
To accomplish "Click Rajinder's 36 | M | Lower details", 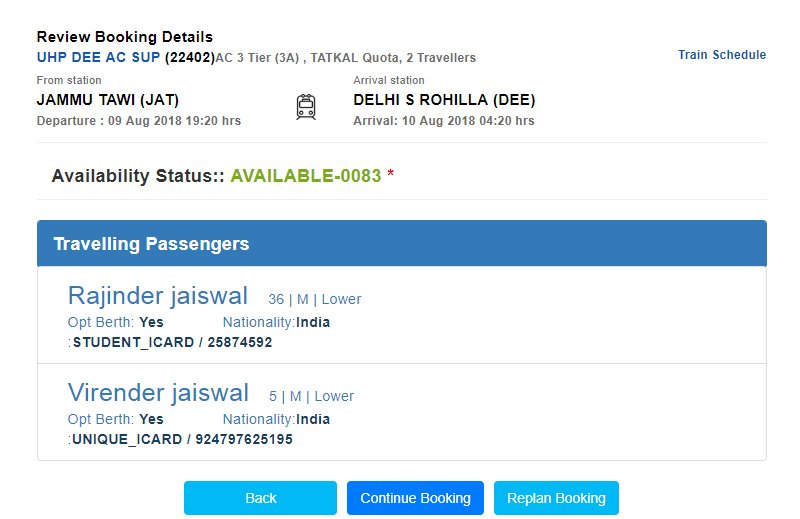I will coord(314,299).
